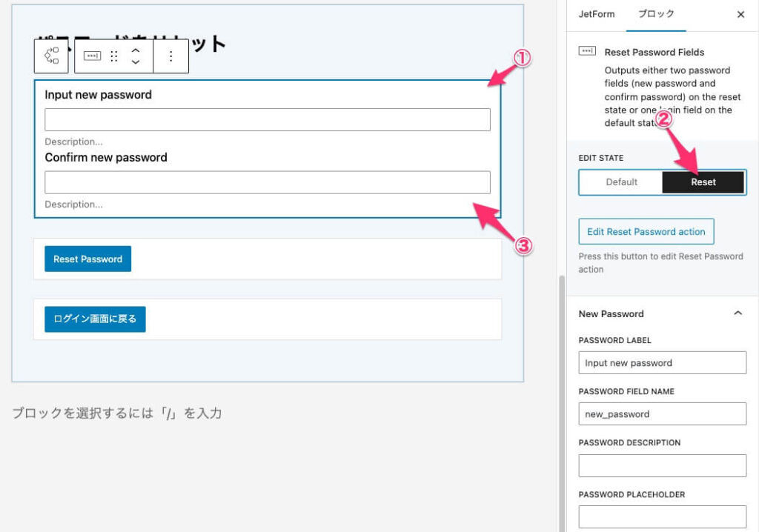Viewport: 759px width, 532px height.
Task: Select the Reset edit state
Action: click(703, 182)
